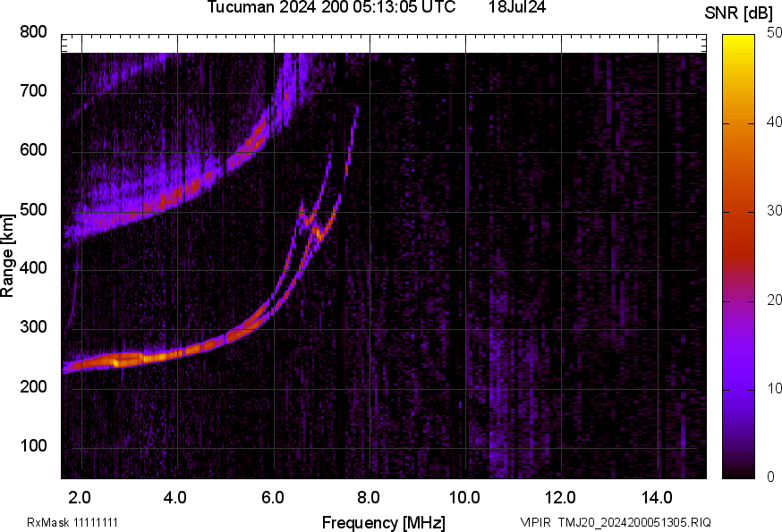Click the file name 'TMJ20_2024200051305.RIQ'
Viewport: 782px width, 532px height.
[x=634, y=522]
